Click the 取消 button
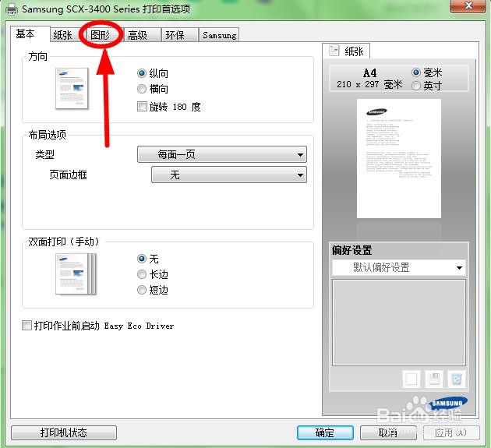This screenshot has width=491, height=448. pyautogui.click(x=388, y=432)
